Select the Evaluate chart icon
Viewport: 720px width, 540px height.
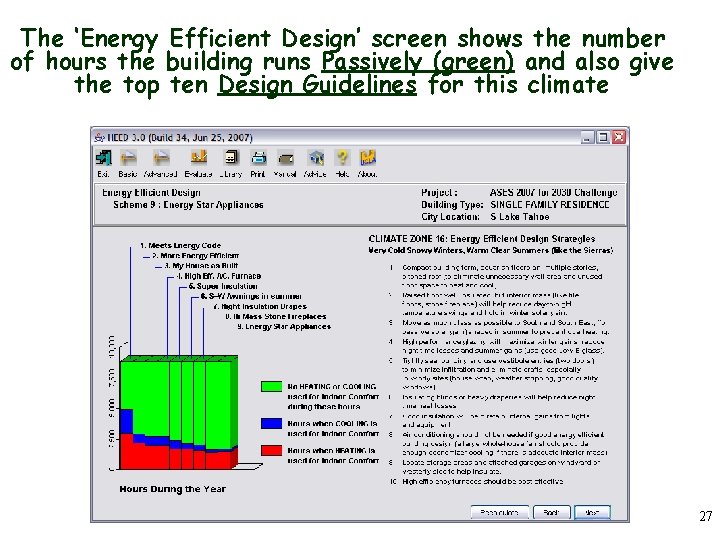[x=199, y=158]
